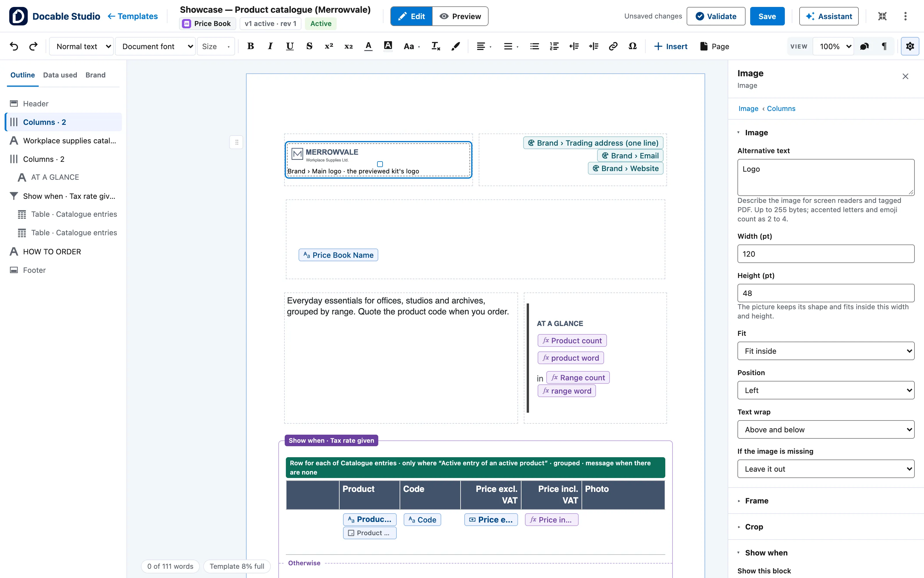Open the If the image is missing dropdown
This screenshot has height=578, width=924.
pos(826,469)
